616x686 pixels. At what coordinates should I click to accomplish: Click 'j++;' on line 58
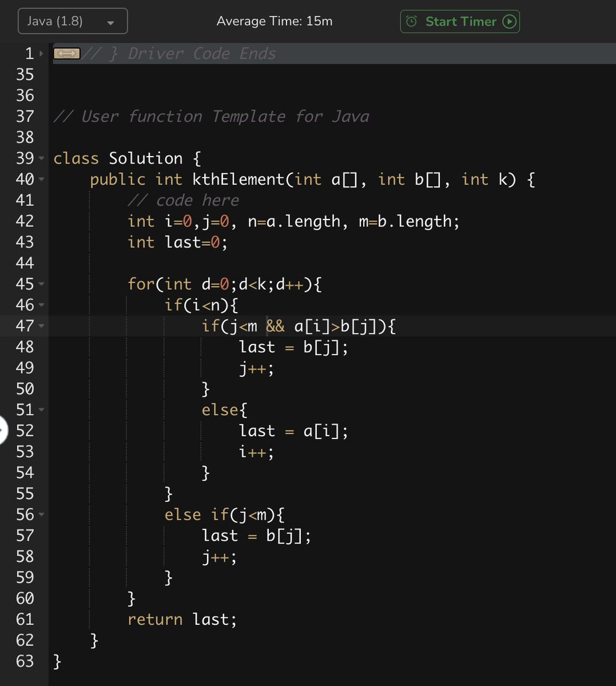point(219,556)
